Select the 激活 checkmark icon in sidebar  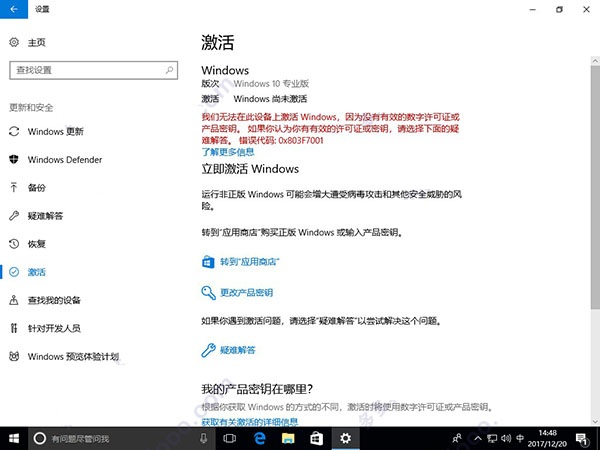[14, 272]
